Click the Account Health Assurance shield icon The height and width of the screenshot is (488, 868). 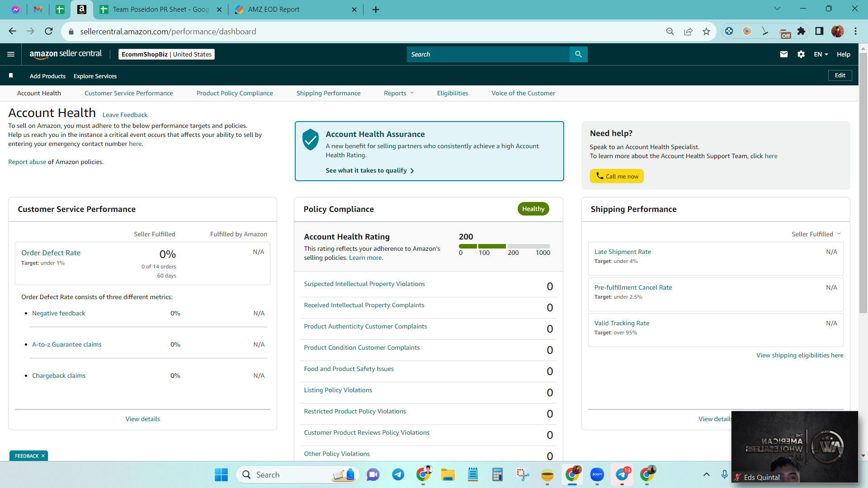click(x=311, y=140)
